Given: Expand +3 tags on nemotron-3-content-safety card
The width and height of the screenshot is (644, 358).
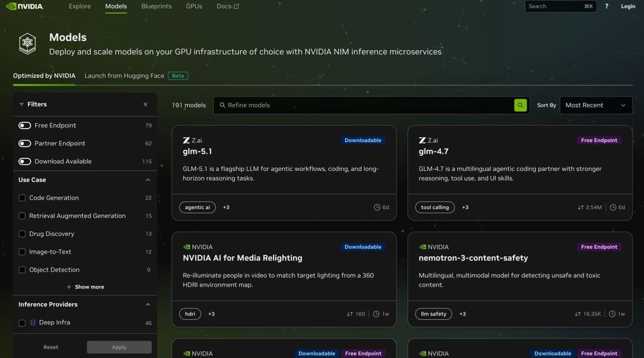Looking at the screenshot, I should click(463, 314).
